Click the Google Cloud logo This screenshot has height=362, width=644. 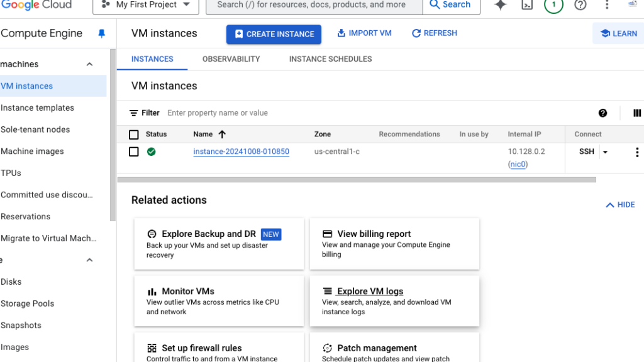36,5
